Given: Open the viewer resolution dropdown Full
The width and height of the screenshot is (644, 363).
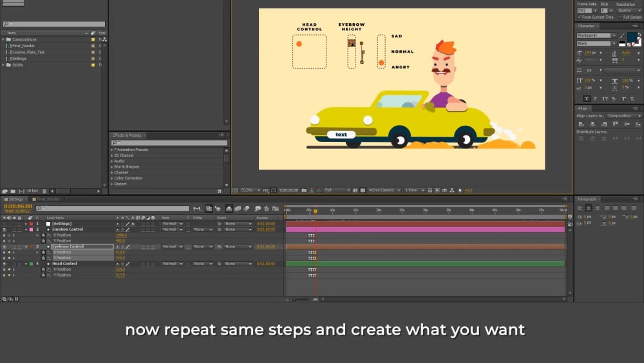Looking at the screenshot, I should (x=337, y=190).
